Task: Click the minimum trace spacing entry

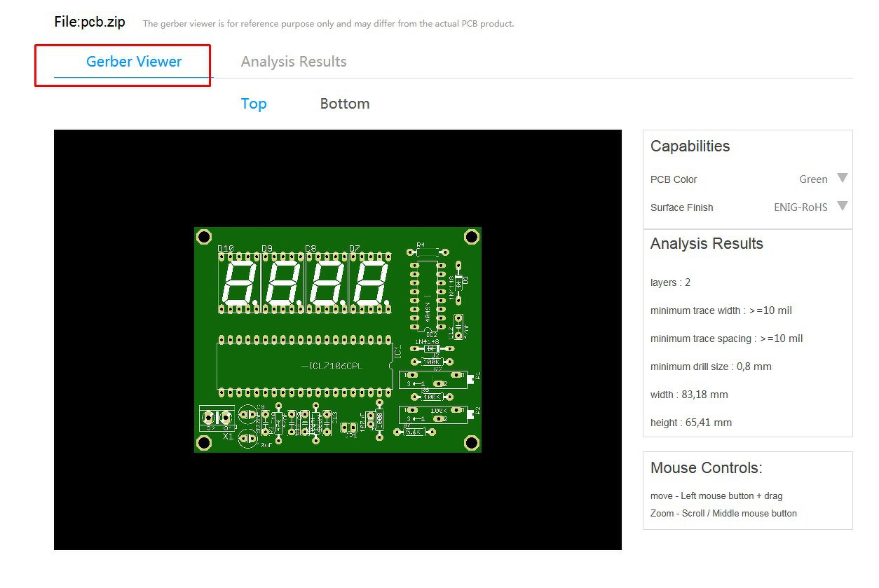Action: pyautogui.click(x=727, y=339)
